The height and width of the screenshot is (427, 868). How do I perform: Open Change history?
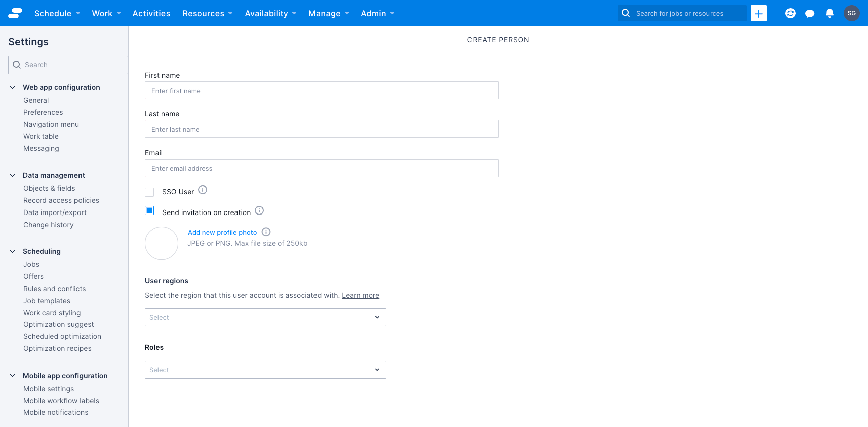(x=48, y=225)
